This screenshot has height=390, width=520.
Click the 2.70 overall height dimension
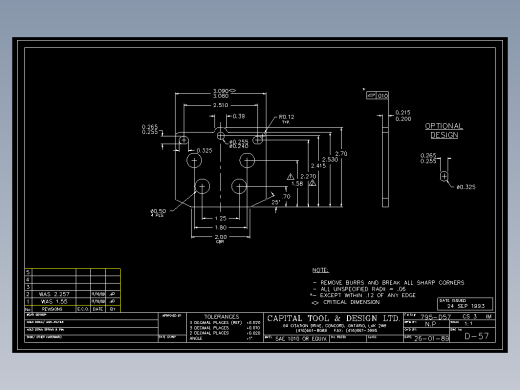[341, 154]
